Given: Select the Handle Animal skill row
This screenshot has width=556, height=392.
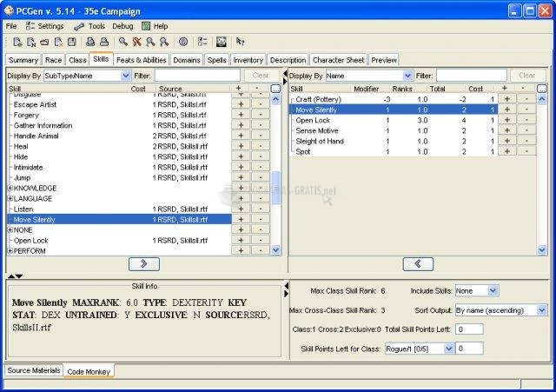Looking at the screenshot, I should click(x=120, y=136).
